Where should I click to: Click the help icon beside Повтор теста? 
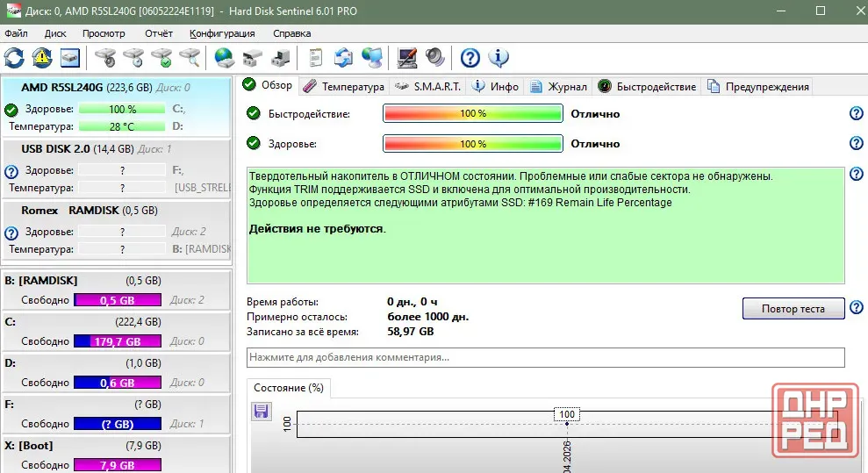[x=856, y=308]
